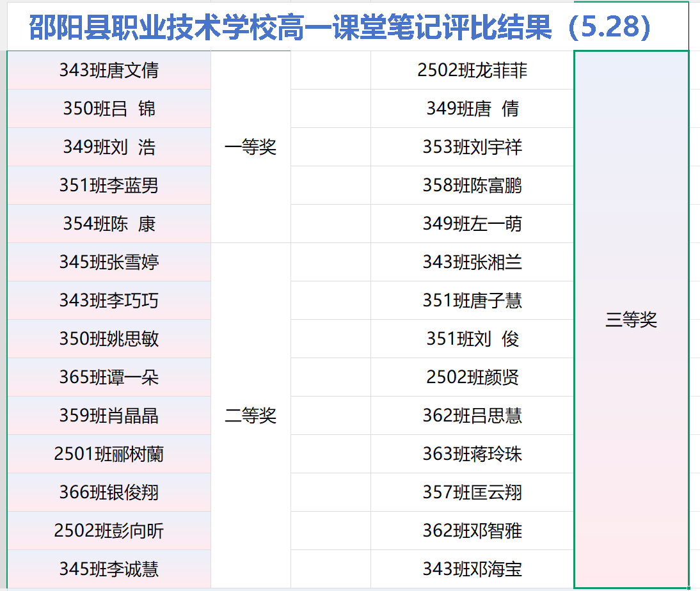Select cell 2501班郦树蘭
Screen dimensions: 700x591
[109, 454]
